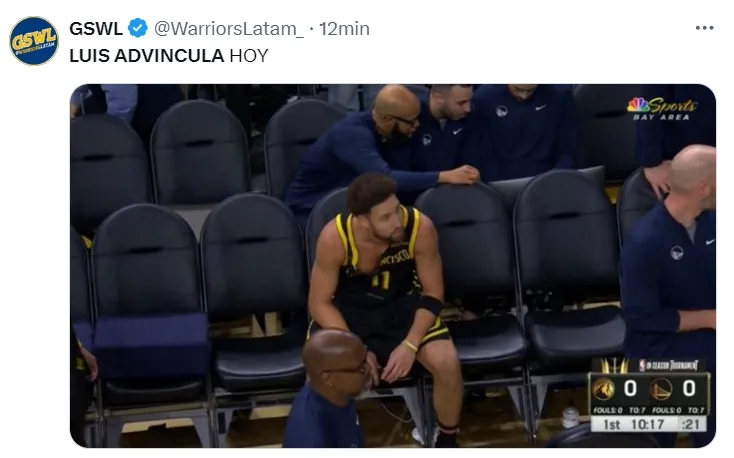Click the Warriors logo on the right staff member's shirt

coord(676,253)
